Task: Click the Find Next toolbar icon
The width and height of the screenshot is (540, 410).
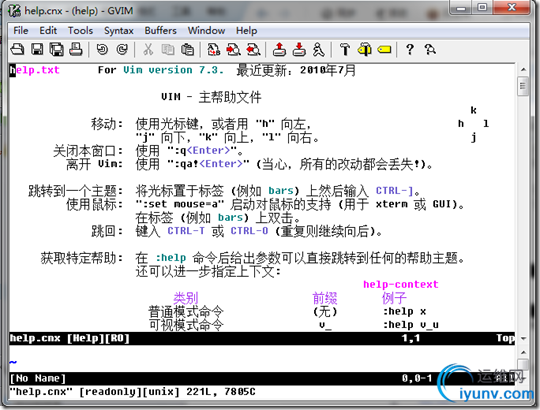Action: click(x=233, y=50)
